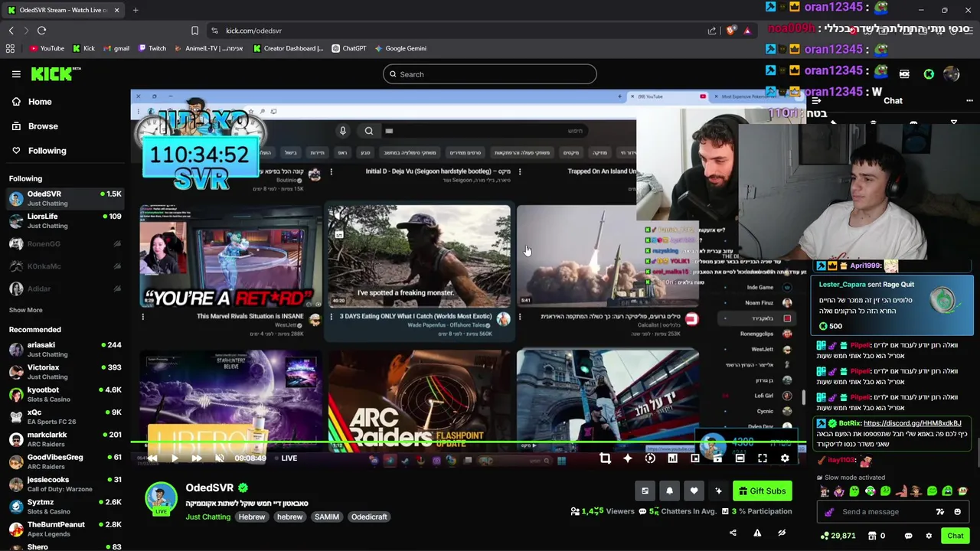Screen dimensions: 980x551
Task: Jump to LIVE in the player
Action: point(289,458)
